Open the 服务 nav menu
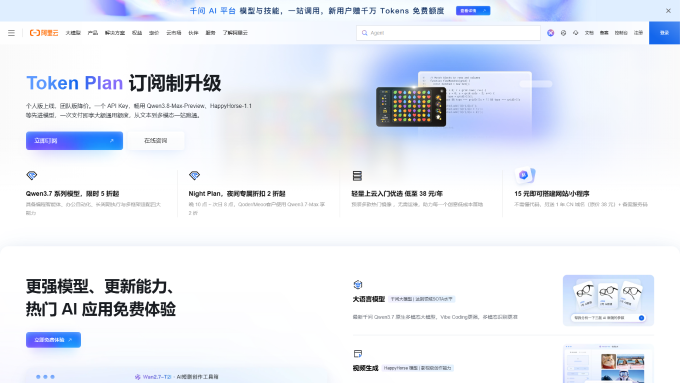This screenshot has width=680, height=383. point(210,33)
